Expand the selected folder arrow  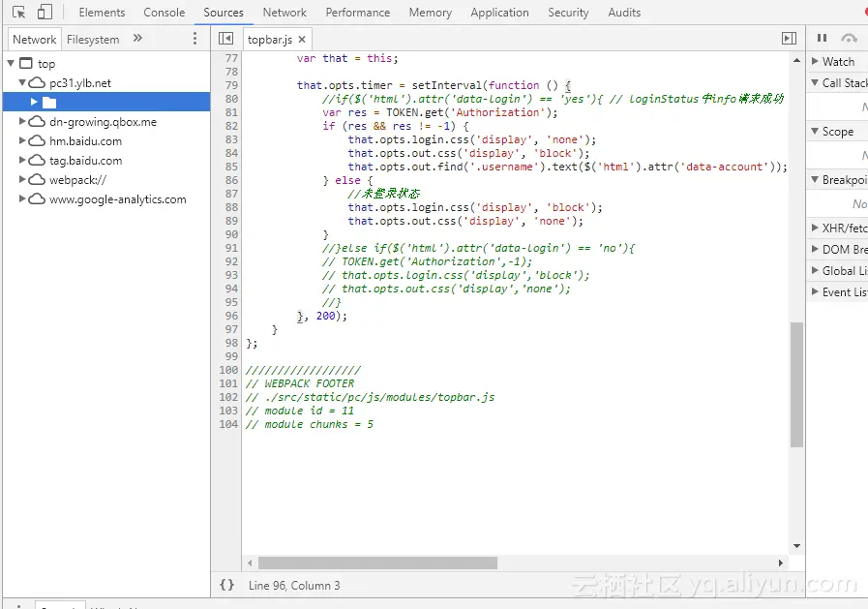[x=34, y=102]
